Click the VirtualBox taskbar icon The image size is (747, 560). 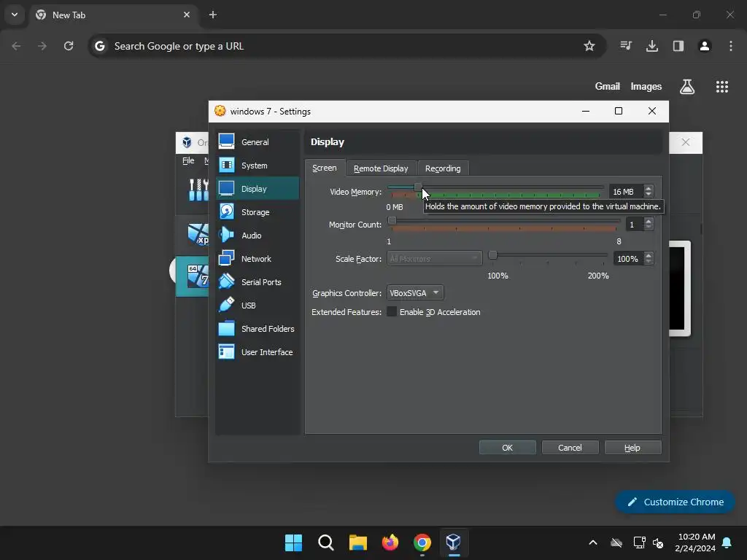(x=454, y=542)
